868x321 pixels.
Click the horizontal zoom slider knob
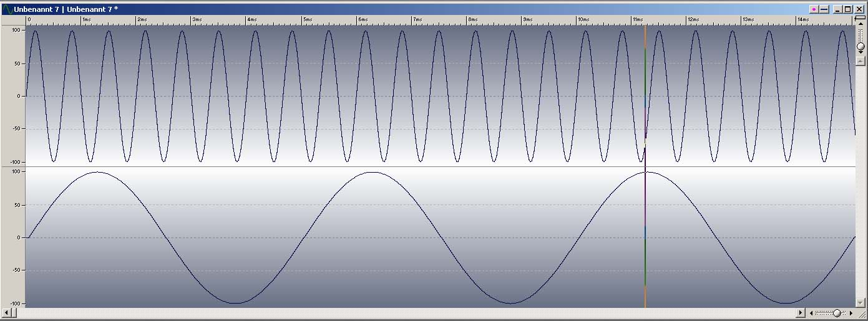click(837, 313)
